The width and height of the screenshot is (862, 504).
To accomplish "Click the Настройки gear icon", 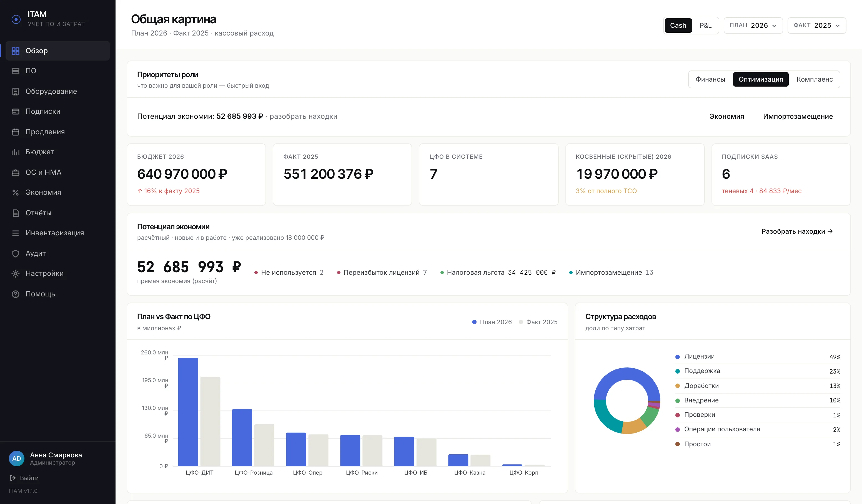I will 15,274.
